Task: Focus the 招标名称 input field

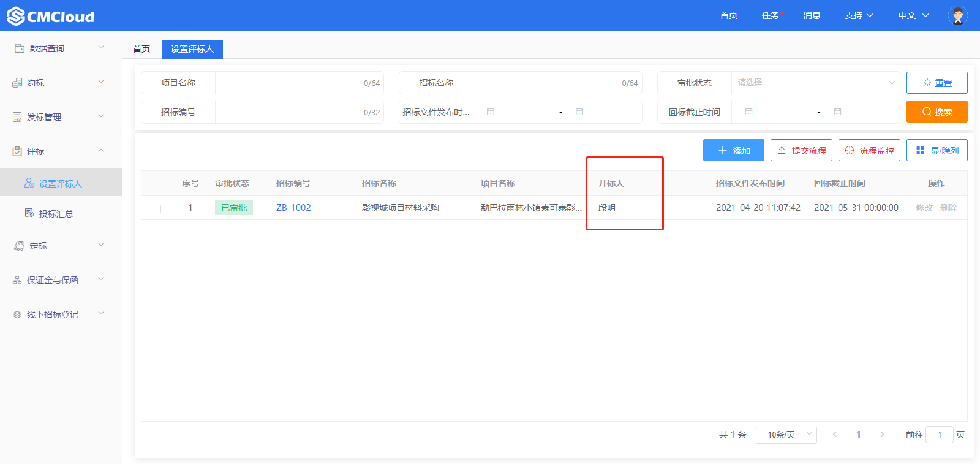Action: click(x=557, y=83)
